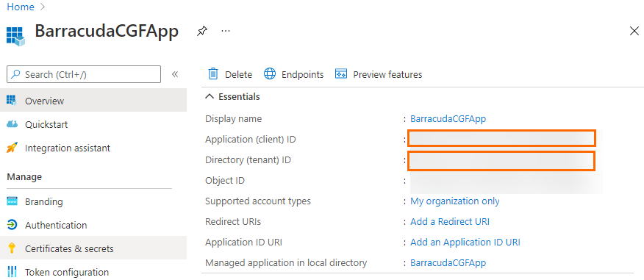Open Branding settings

[44, 202]
